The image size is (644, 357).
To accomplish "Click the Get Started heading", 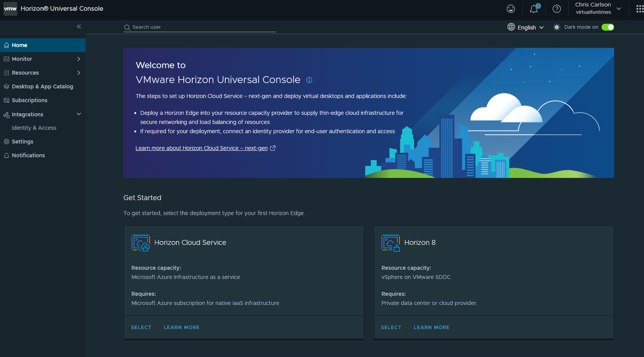I will pos(142,198).
